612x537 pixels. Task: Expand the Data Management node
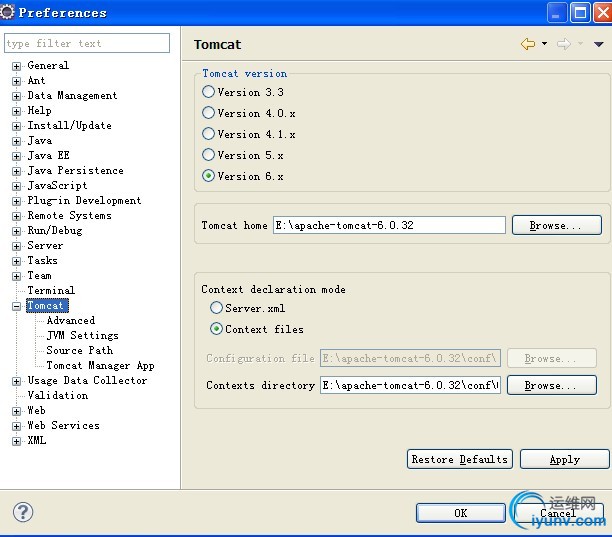pyautogui.click(x=16, y=96)
